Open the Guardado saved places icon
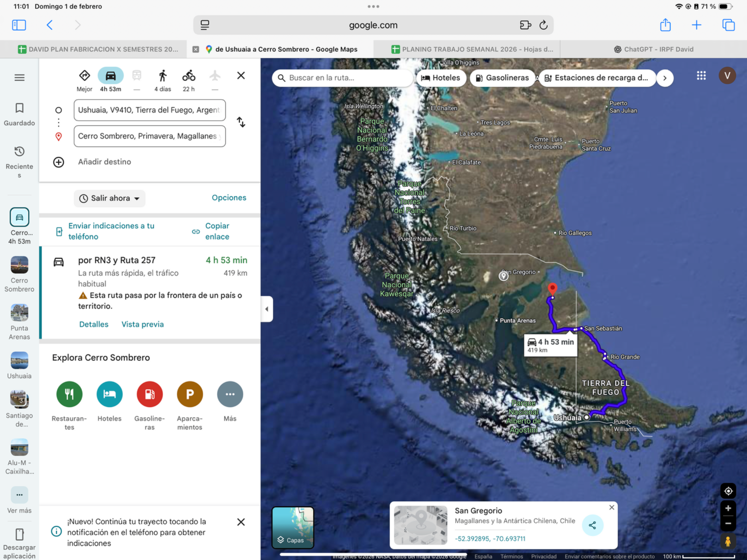This screenshot has width=747, height=560. pos(19,108)
